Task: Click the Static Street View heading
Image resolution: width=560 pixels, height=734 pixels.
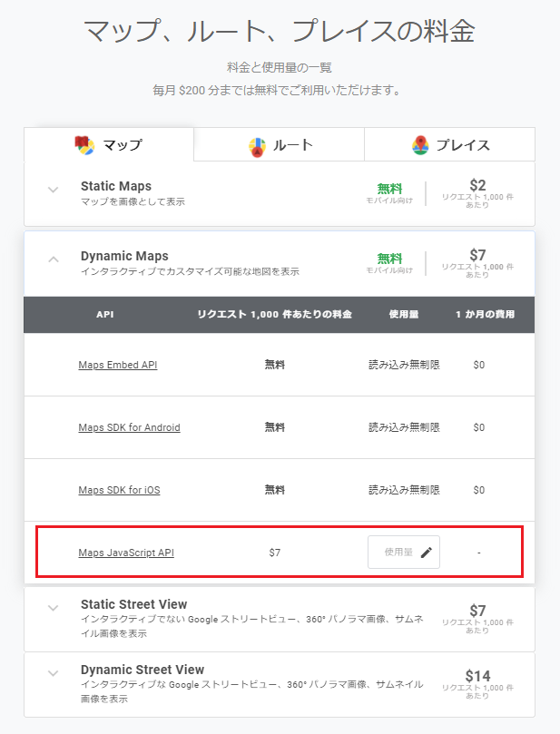Action: click(134, 604)
